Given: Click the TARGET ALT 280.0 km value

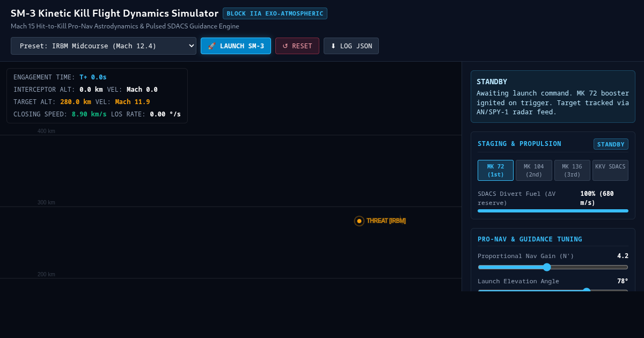Looking at the screenshot, I should pyautogui.click(x=76, y=102).
